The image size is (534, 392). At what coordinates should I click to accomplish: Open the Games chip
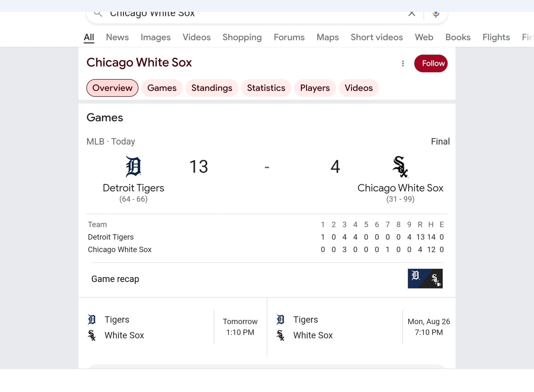pyautogui.click(x=162, y=88)
